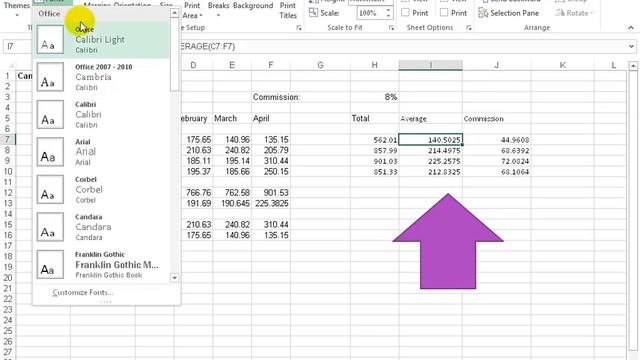Choose the Calibri font theme
The height and width of the screenshot is (360, 640).
tap(101, 115)
